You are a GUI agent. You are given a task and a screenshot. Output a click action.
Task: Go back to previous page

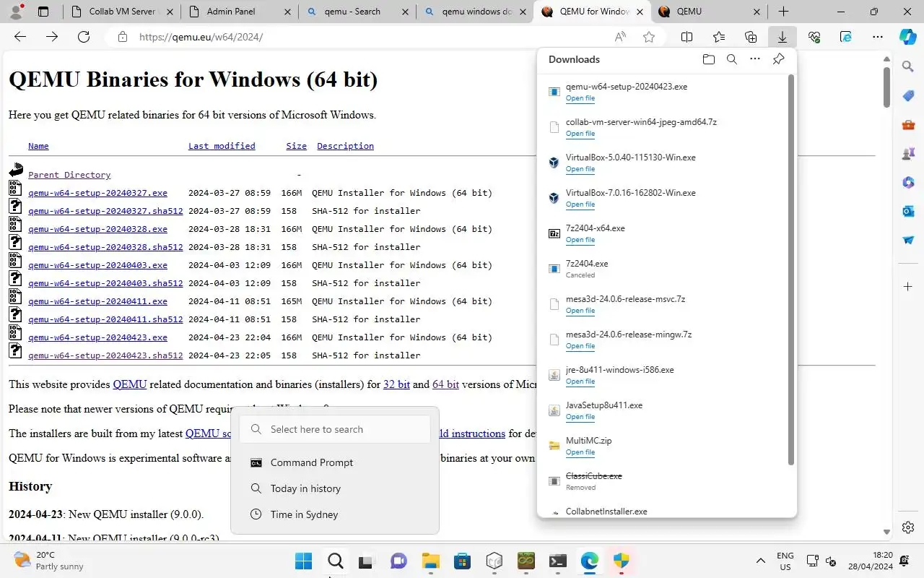20,37
